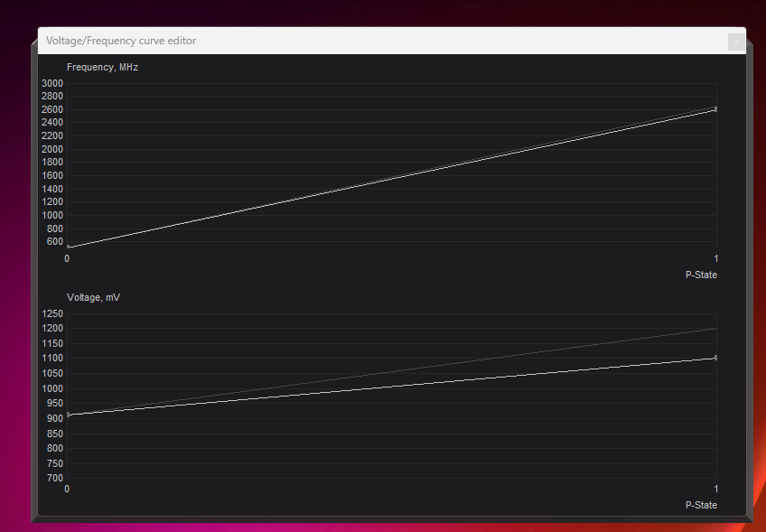
Task: Click the 0 label on the voltage P-State axis
Action: click(66, 489)
